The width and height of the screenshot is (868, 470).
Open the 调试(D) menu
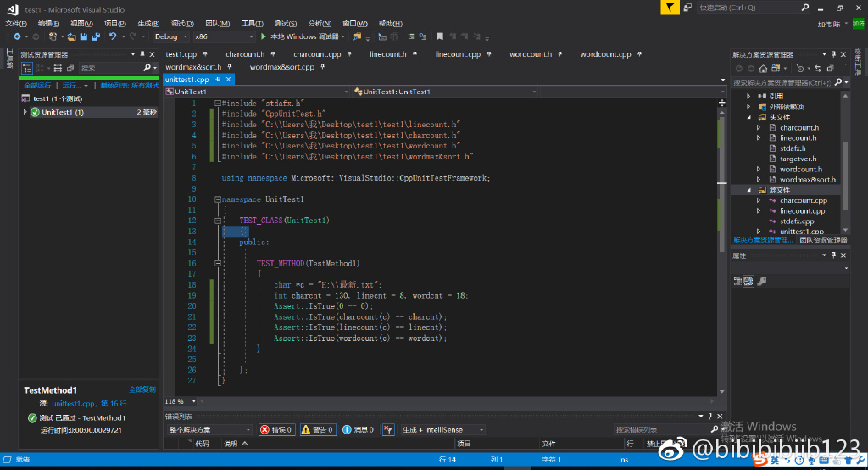pyautogui.click(x=181, y=23)
